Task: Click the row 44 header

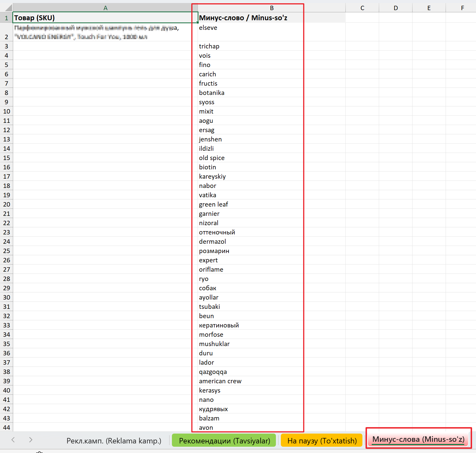Action: (x=6, y=428)
